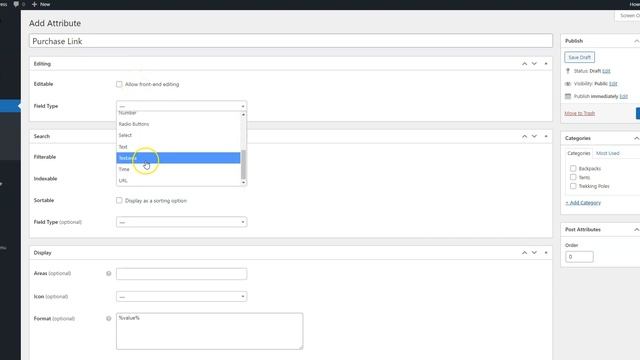Click help icon next to Areas
The image size is (640, 360).
109,273
